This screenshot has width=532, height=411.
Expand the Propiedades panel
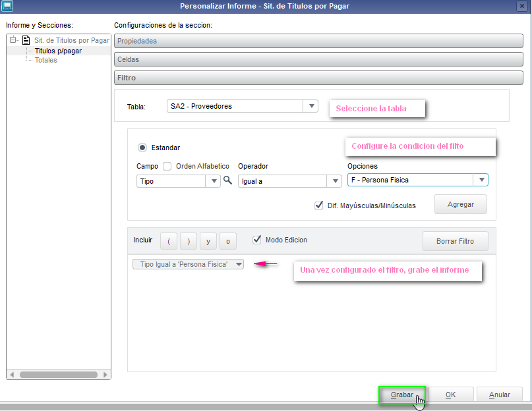[x=318, y=41]
